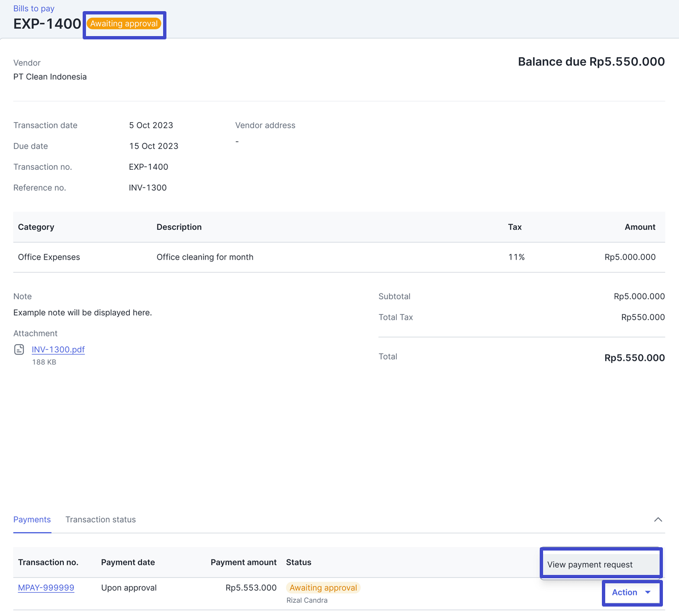679x616 pixels.
Task: Click the vendor name PT Clean Indonesia
Action: tap(50, 77)
